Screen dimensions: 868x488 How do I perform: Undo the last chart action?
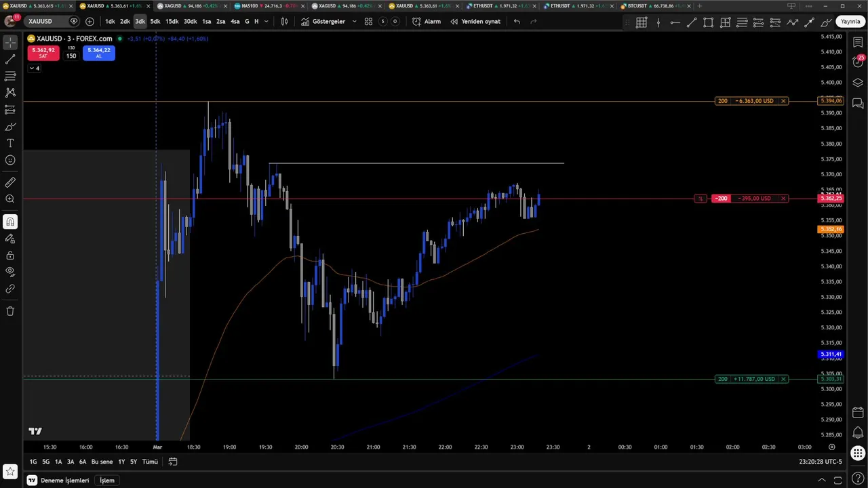[x=517, y=22]
